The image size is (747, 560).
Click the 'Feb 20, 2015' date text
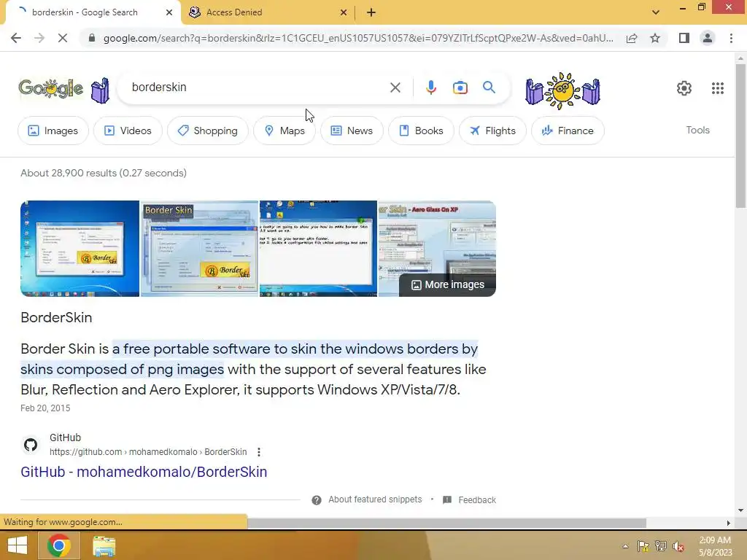(x=45, y=408)
